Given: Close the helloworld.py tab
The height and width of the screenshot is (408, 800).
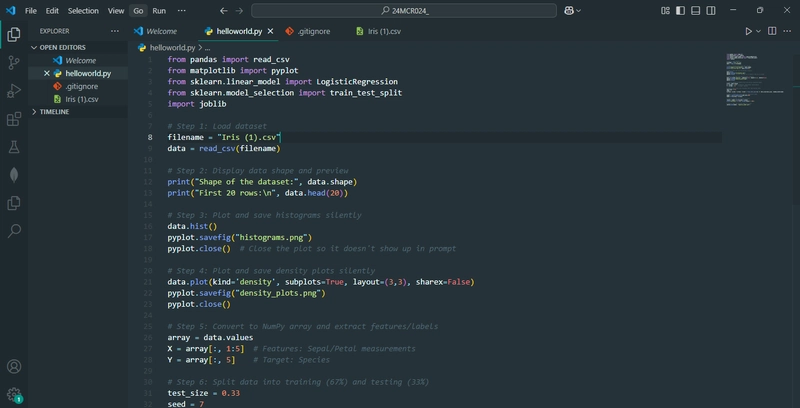Looking at the screenshot, I should coord(270,31).
